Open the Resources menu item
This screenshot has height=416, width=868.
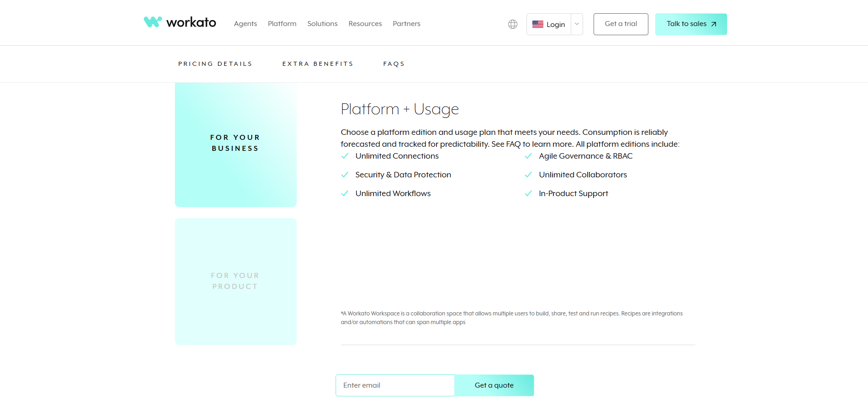tap(365, 24)
